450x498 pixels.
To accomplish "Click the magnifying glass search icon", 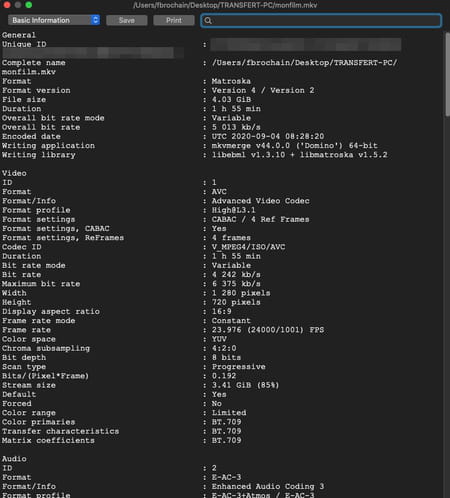I will tap(208, 21).
